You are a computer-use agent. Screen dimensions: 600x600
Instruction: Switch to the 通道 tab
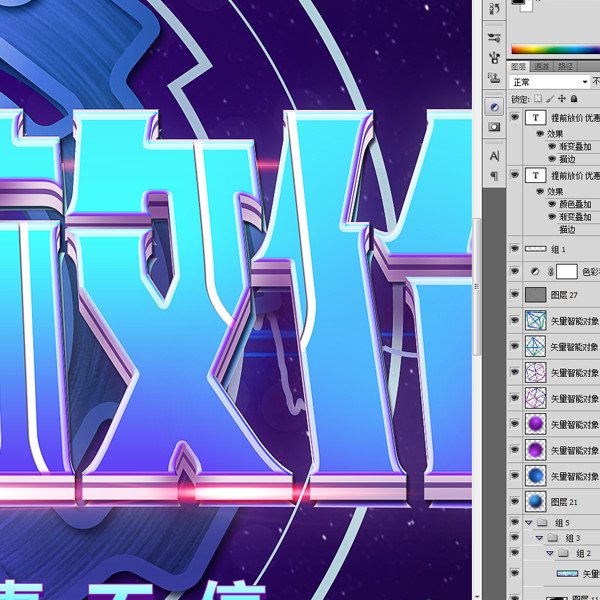pos(541,66)
